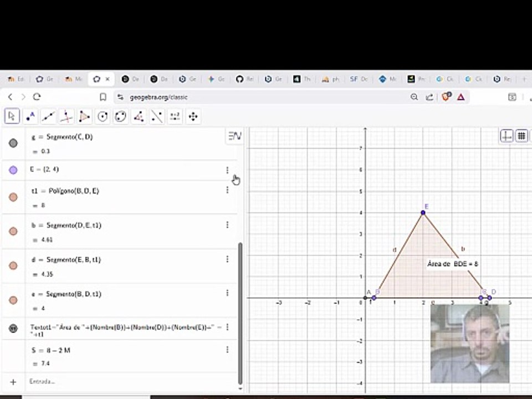The height and width of the screenshot is (399, 532).
Task: Toggle visibility of polygon t1
Action: point(13,197)
